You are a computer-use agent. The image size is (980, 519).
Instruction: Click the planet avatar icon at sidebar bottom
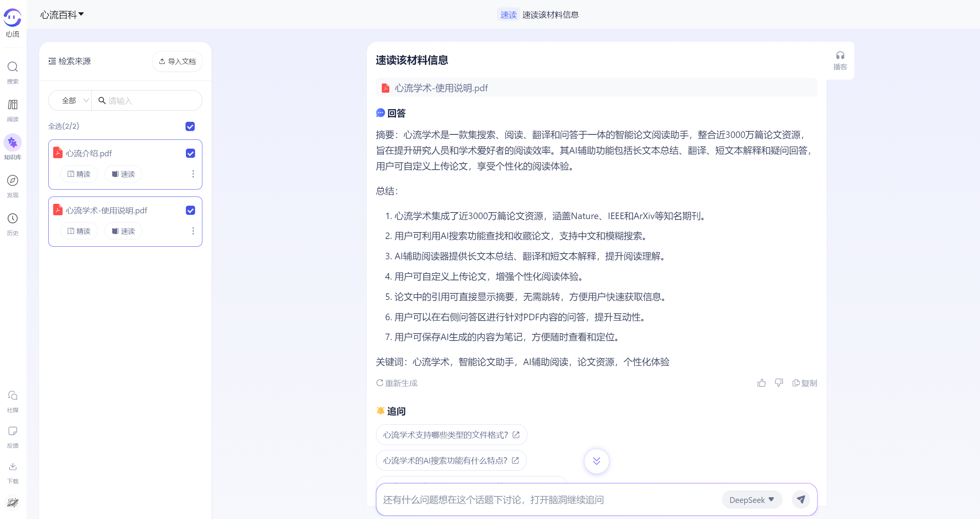pyautogui.click(x=13, y=502)
